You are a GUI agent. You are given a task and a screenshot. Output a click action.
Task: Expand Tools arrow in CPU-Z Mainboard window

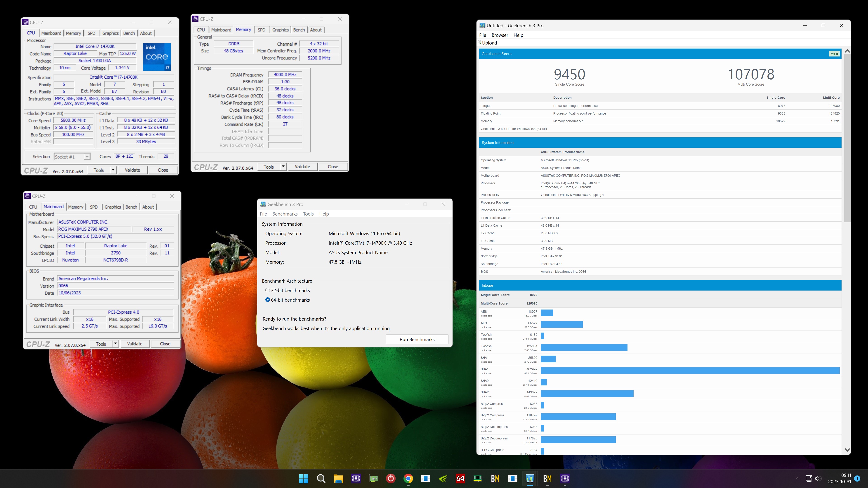coord(115,344)
